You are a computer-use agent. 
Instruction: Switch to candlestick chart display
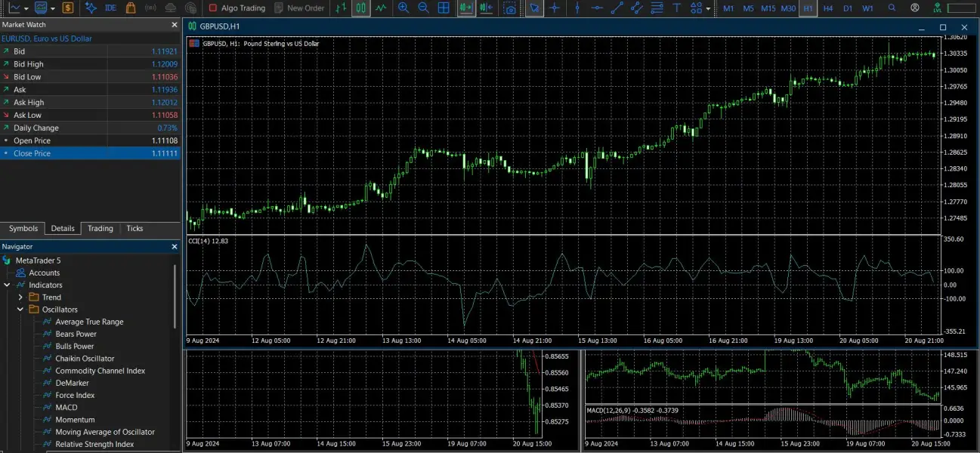click(x=361, y=8)
